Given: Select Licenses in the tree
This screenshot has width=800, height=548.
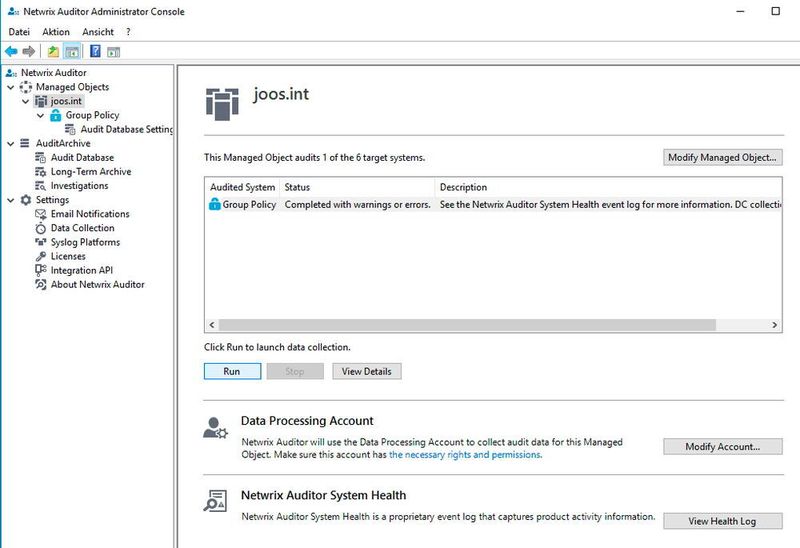Looking at the screenshot, I should [x=68, y=256].
